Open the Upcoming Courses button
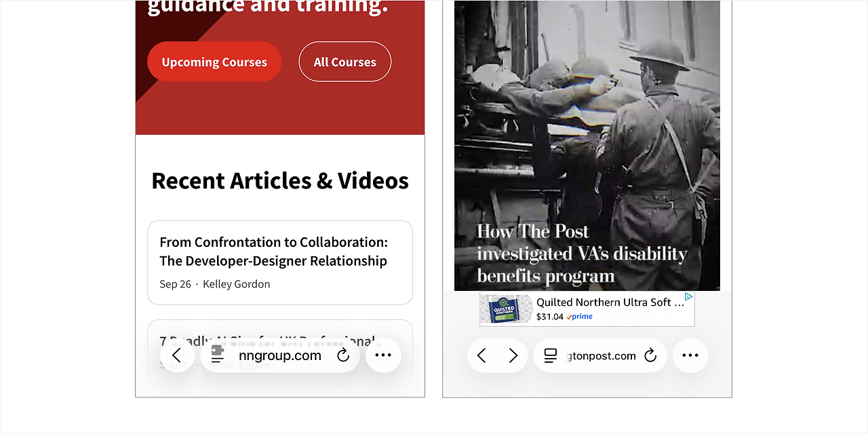Viewport: 868px width, 434px height. [214, 62]
